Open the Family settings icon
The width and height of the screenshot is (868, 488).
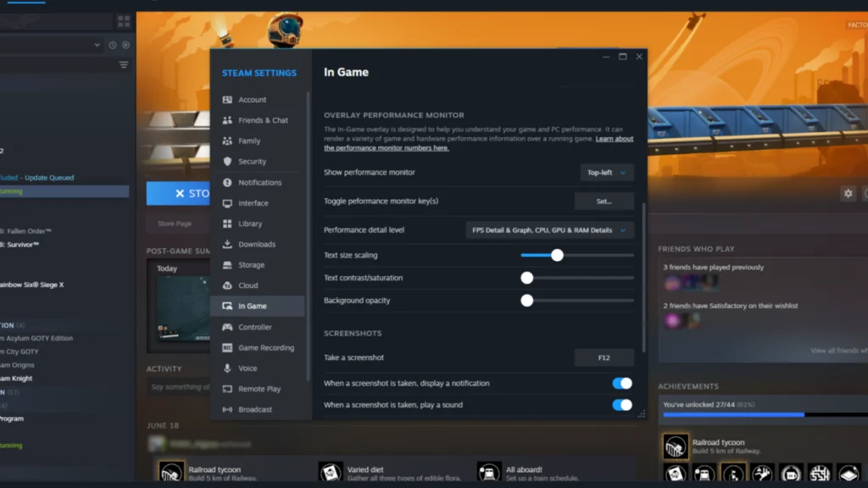[x=227, y=141]
